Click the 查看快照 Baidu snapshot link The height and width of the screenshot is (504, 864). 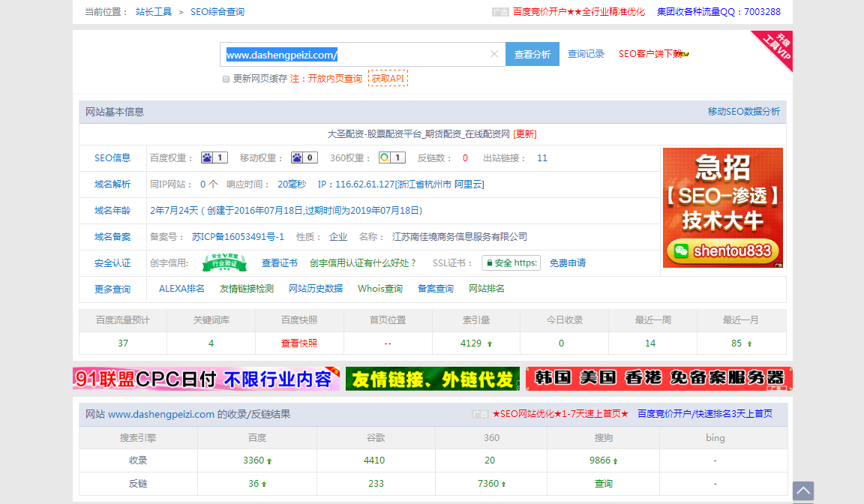tap(299, 343)
